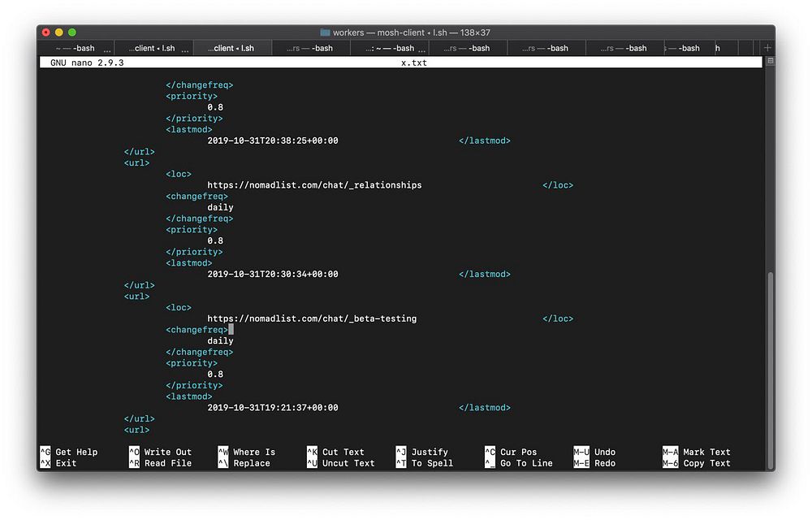The width and height of the screenshot is (812, 520).
Task: Click the folder proxy icon in the title bar
Action: pyautogui.click(x=325, y=32)
